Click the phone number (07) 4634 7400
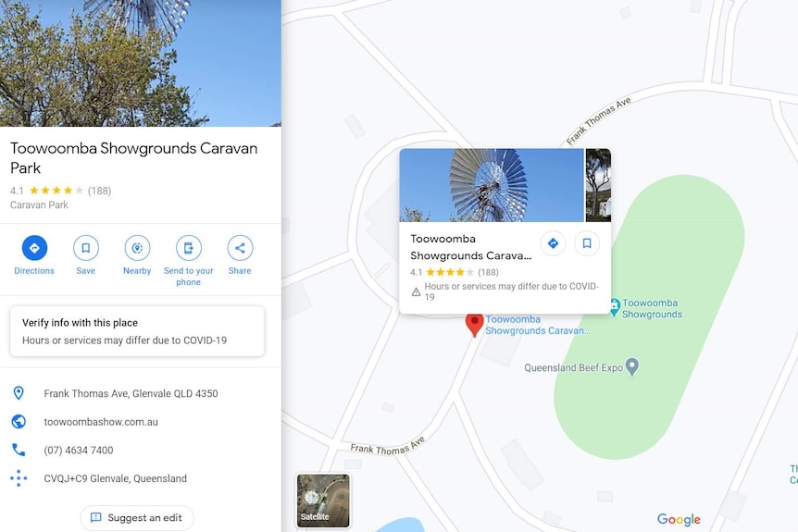 79,450
